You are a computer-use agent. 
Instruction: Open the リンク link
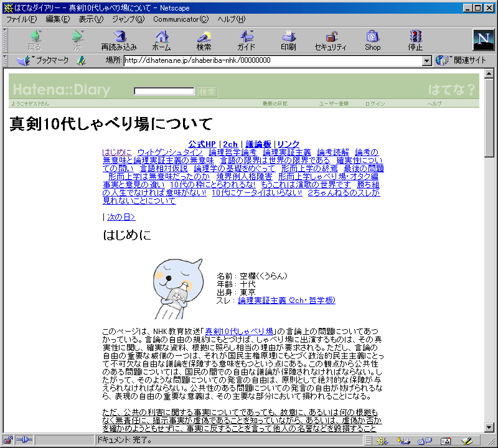[288, 144]
